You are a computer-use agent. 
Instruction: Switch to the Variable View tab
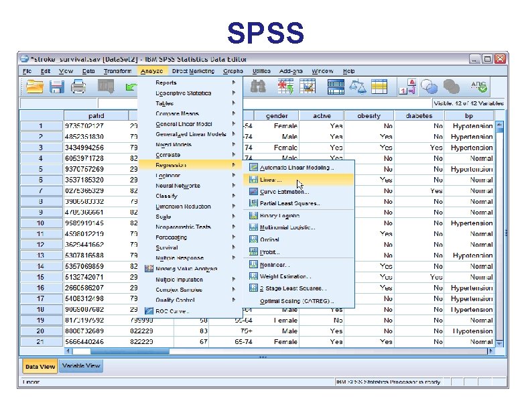click(81, 365)
